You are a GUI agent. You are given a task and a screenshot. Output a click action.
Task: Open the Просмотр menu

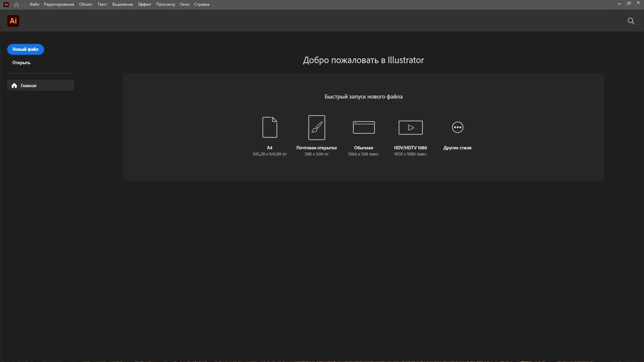166,4
